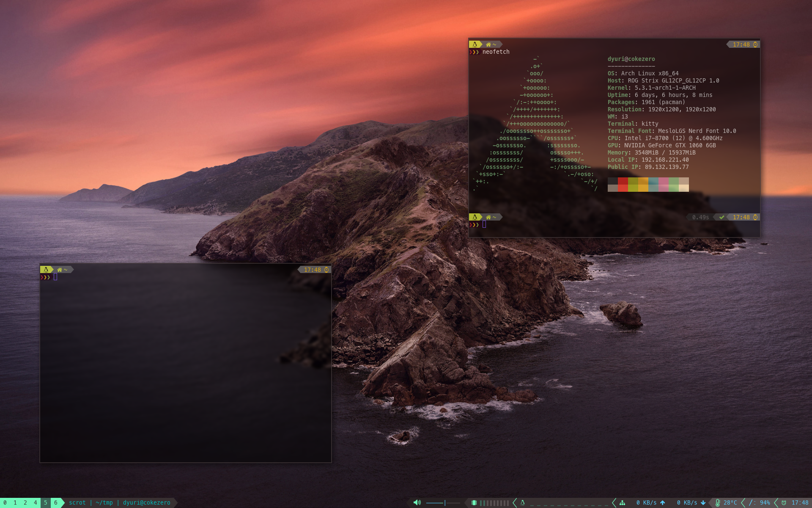The width and height of the screenshot is (812, 508).
Task: Click the speaker volume icon in status bar
Action: click(417, 502)
